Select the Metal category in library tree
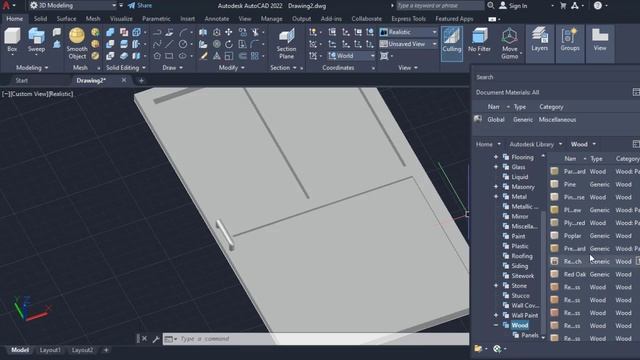640x360 pixels. click(519, 197)
